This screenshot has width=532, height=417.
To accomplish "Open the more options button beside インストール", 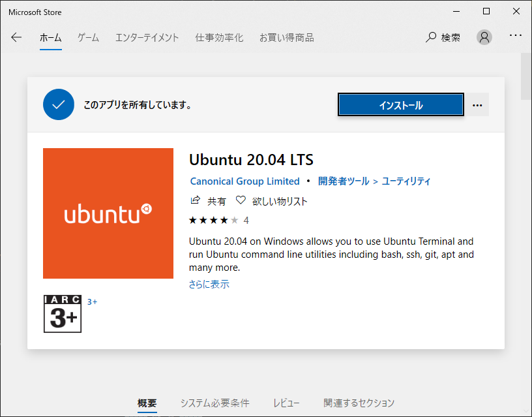I will (x=477, y=105).
